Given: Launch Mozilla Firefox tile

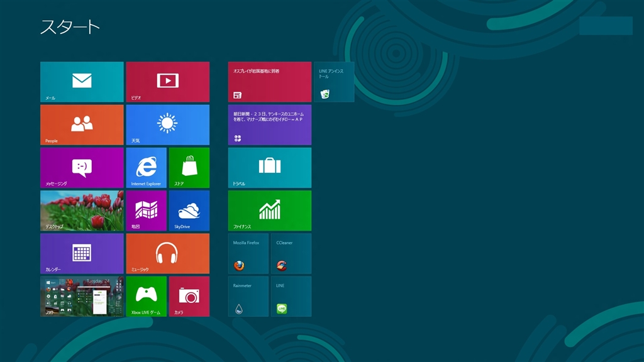Looking at the screenshot, I should tap(248, 253).
